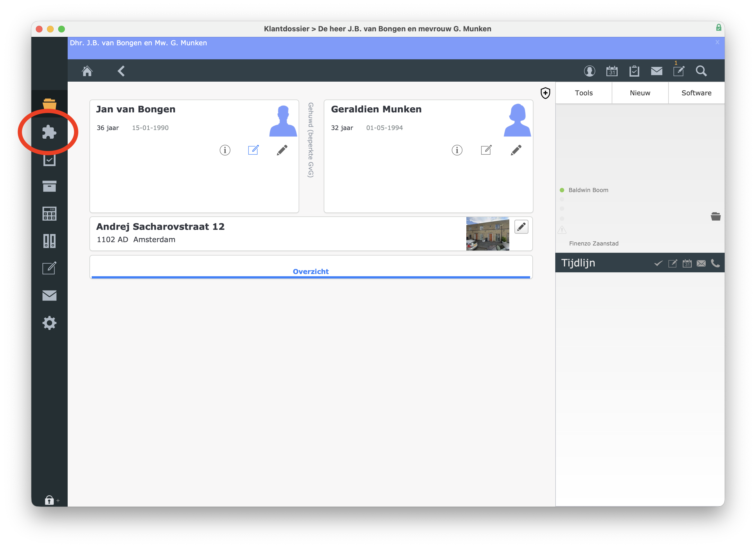The image size is (756, 548).
Task: Switch to the Tools tab
Action: click(x=584, y=93)
